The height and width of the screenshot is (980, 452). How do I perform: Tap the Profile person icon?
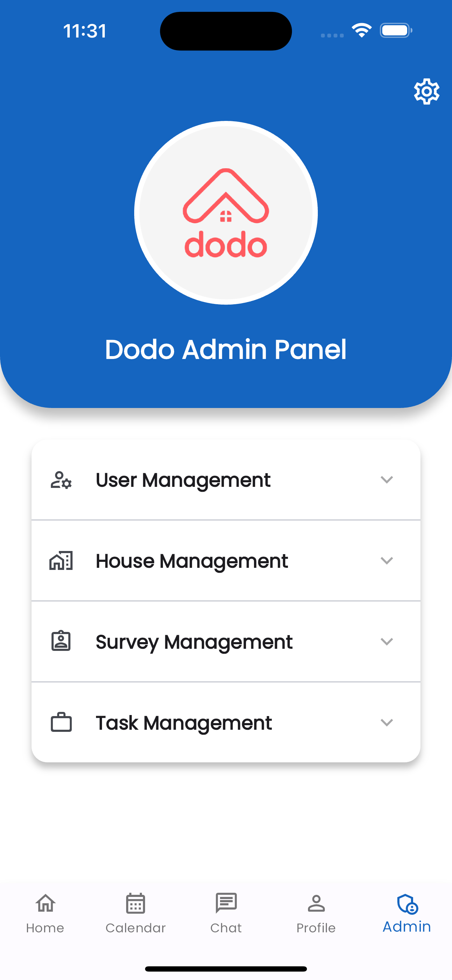click(x=316, y=903)
